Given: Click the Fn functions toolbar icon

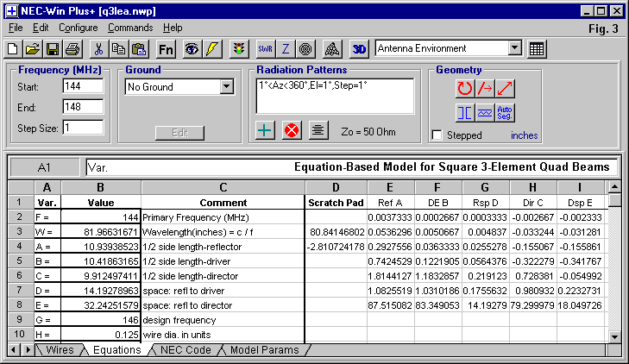Looking at the screenshot, I should (166, 49).
